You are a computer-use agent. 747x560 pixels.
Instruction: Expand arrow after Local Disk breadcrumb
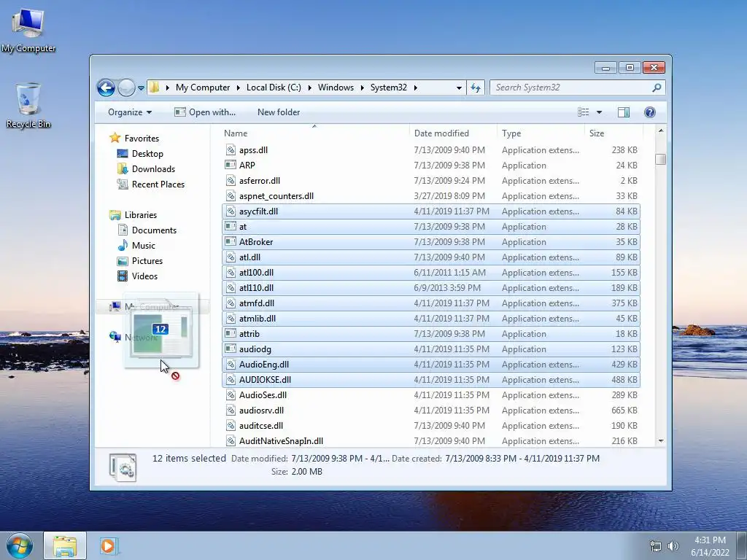tap(309, 88)
